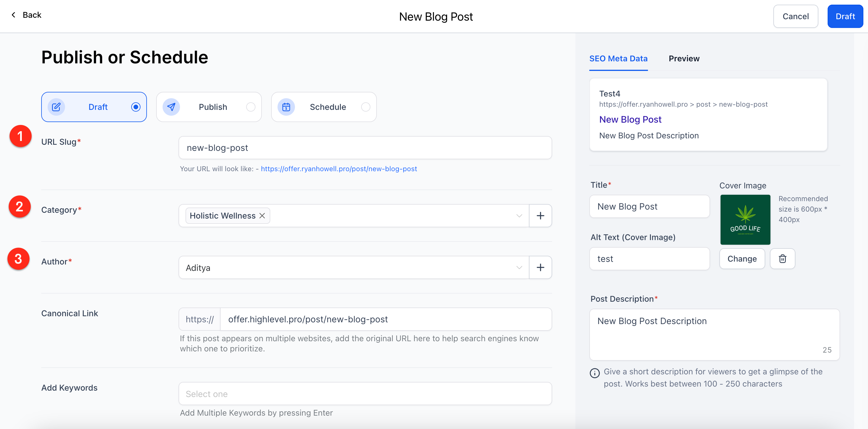The width and height of the screenshot is (868, 429).
Task: Open the SEO Meta Data tab
Action: tap(618, 58)
